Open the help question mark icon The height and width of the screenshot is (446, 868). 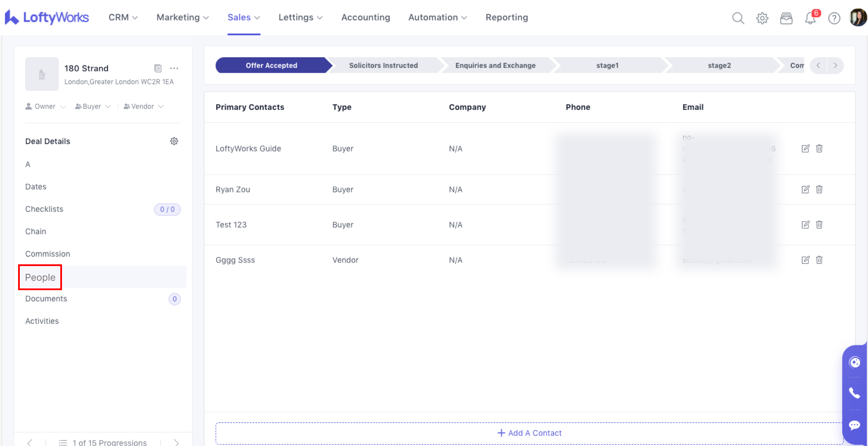[x=834, y=18]
